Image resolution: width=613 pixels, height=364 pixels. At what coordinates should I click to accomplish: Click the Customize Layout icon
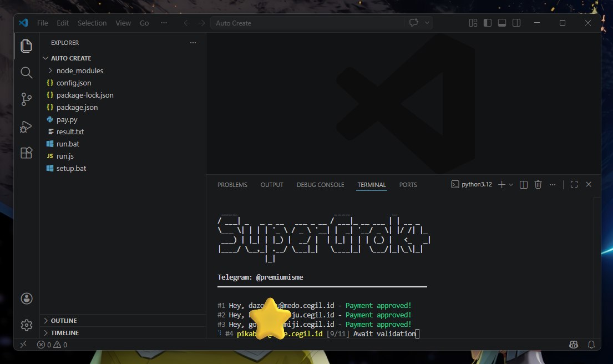click(x=473, y=23)
